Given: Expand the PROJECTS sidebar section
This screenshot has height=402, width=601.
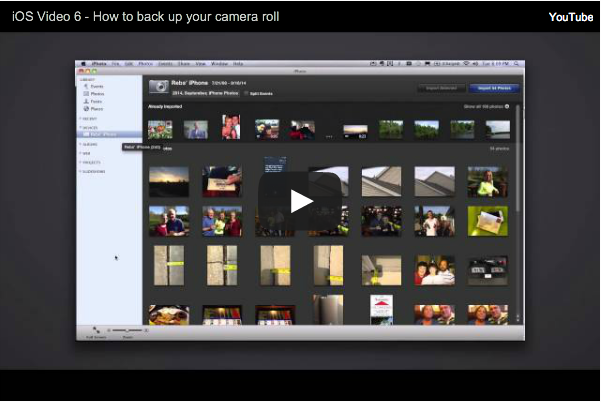Looking at the screenshot, I should (80, 162).
